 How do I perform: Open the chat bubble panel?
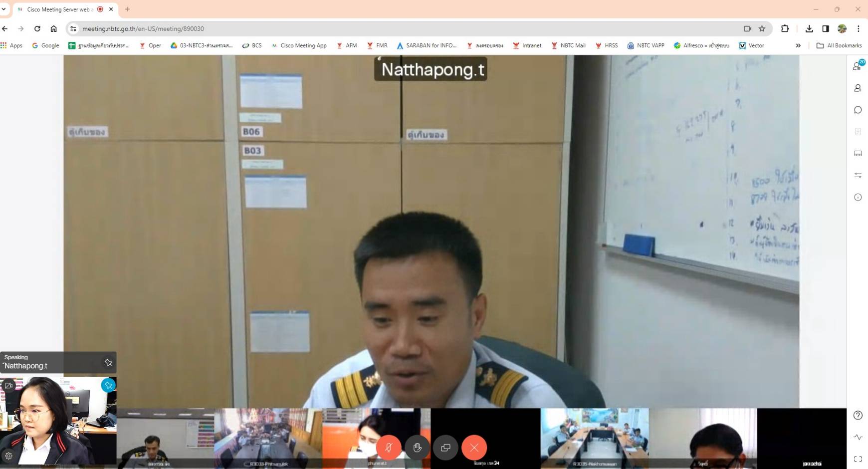858,110
